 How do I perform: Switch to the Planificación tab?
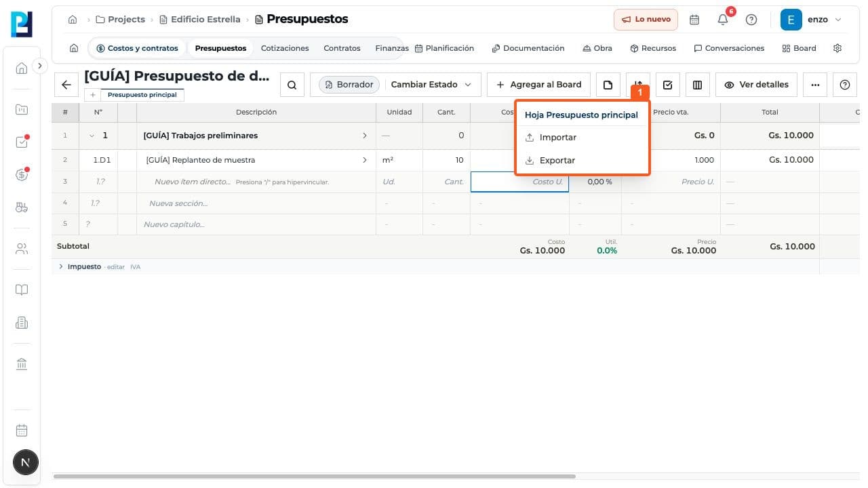click(x=444, y=48)
